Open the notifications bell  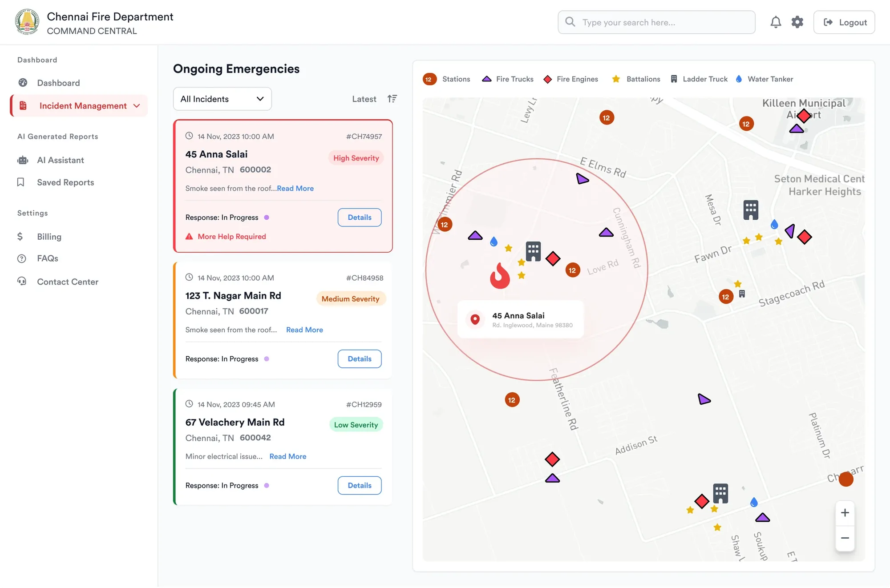[776, 22]
